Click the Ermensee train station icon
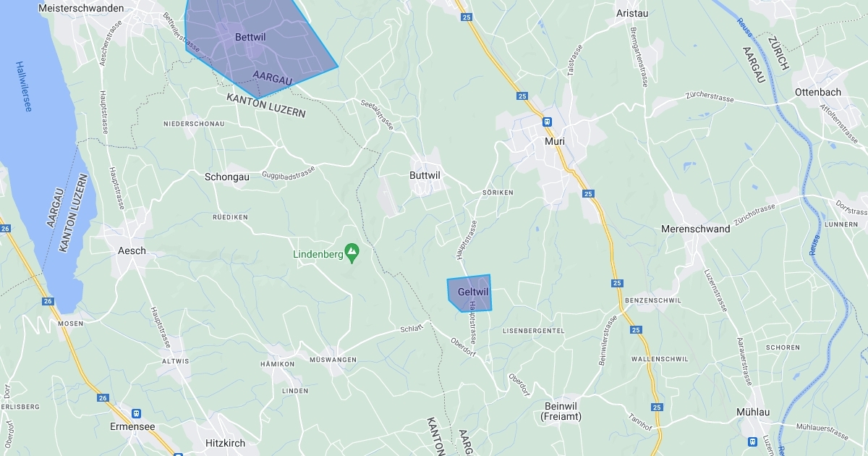This screenshot has width=868, height=456. click(x=136, y=413)
